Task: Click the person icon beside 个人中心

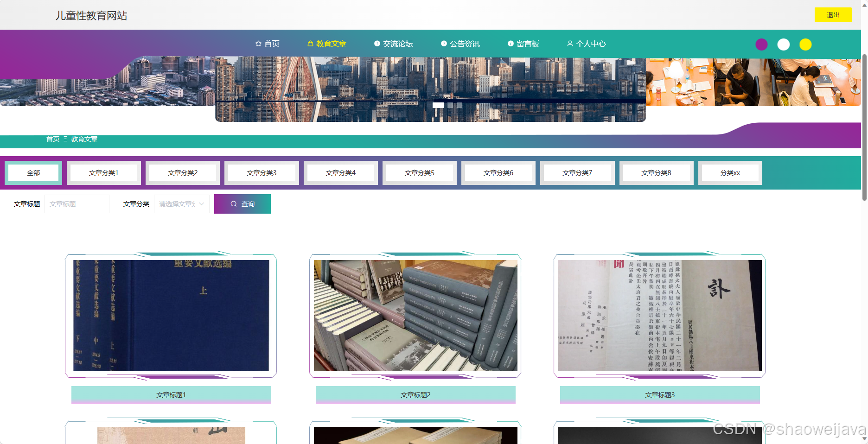Action: (x=570, y=44)
